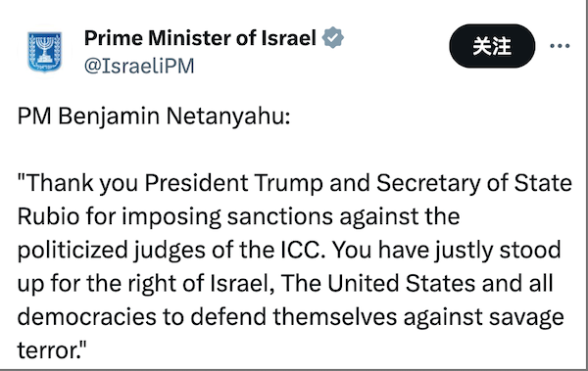This screenshot has width=588, height=371.
Task: Click the word 'sanctions' in the post
Action: (279, 217)
